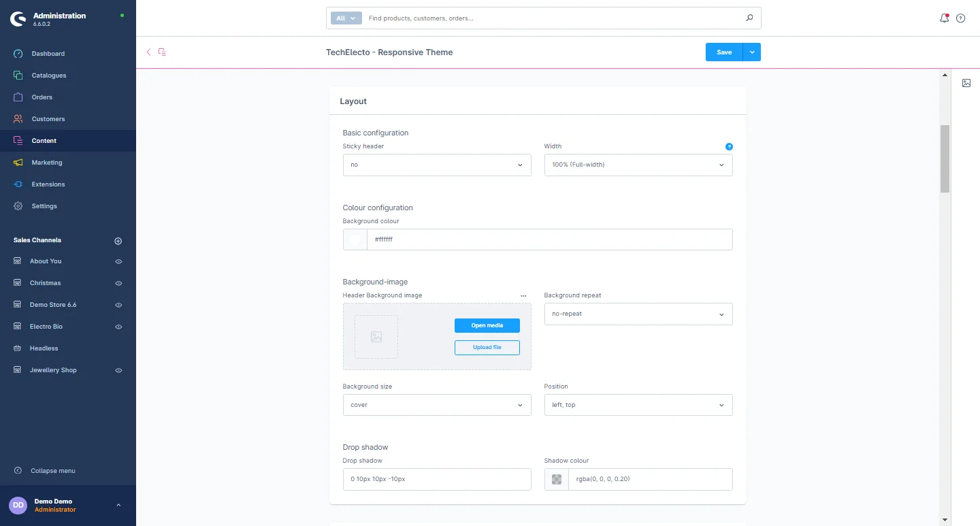
Task: Add a new sales channel plus icon
Action: [118, 241]
